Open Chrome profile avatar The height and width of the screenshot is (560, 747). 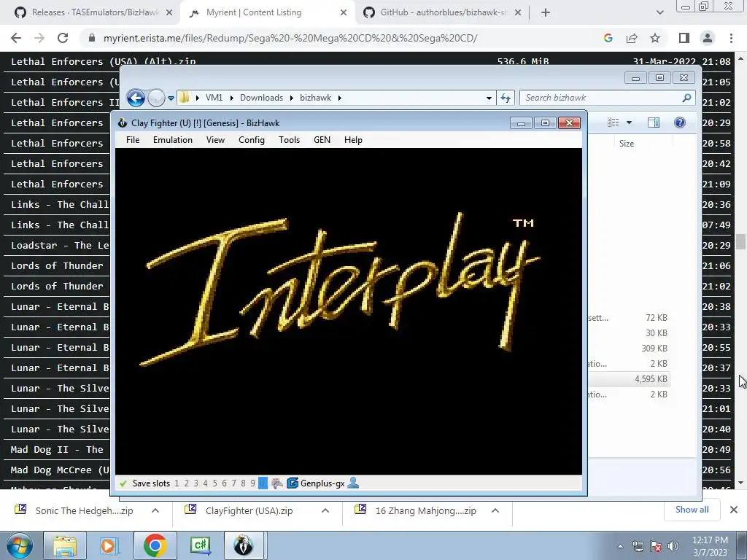pos(708,38)
